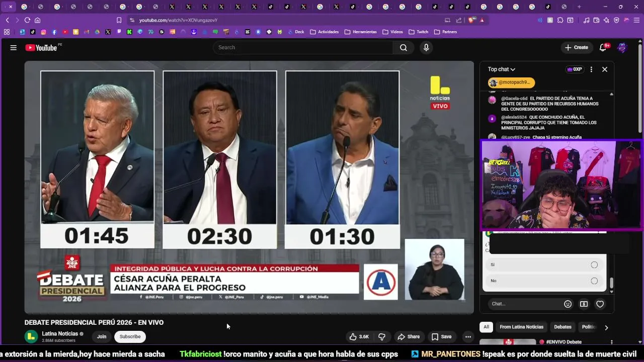Start voice search with the microphone icon

[x=426, y=47]
